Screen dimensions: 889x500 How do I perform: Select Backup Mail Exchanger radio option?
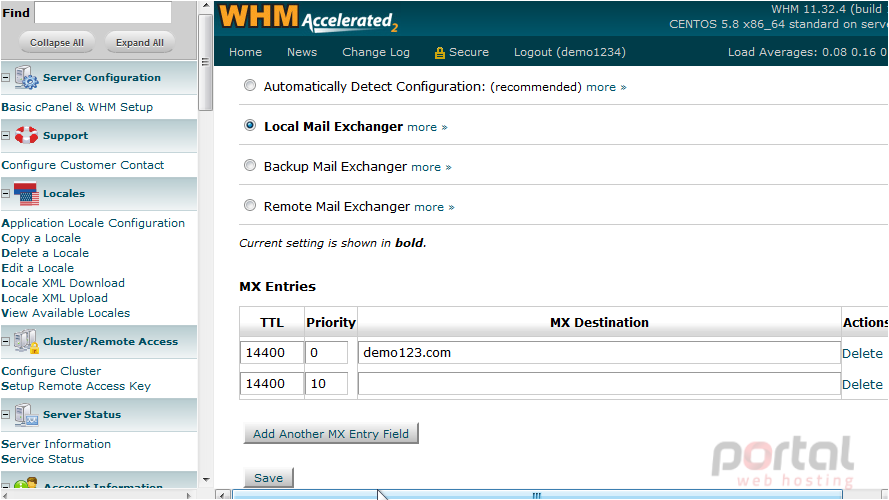coord(249,166)
